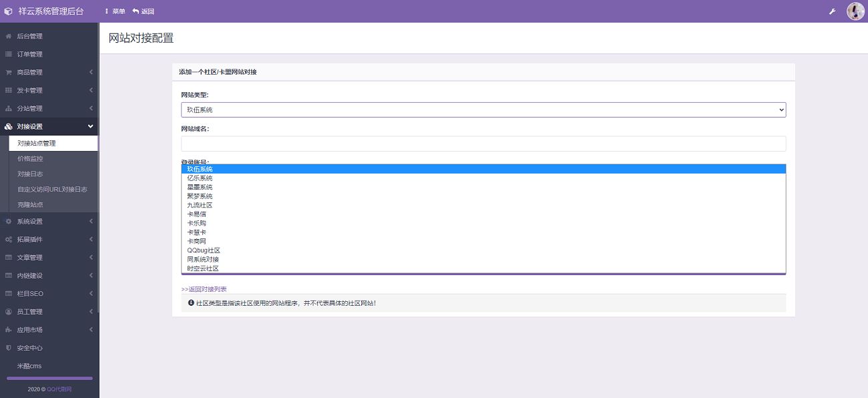Expand the 应用市场 sidebar section
Viewport: 868px width, 398px height.
91,330
